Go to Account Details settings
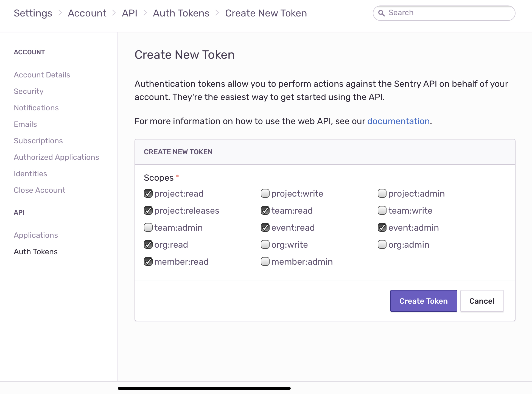Viewport: 532px width, 394px height. point(42,75)
